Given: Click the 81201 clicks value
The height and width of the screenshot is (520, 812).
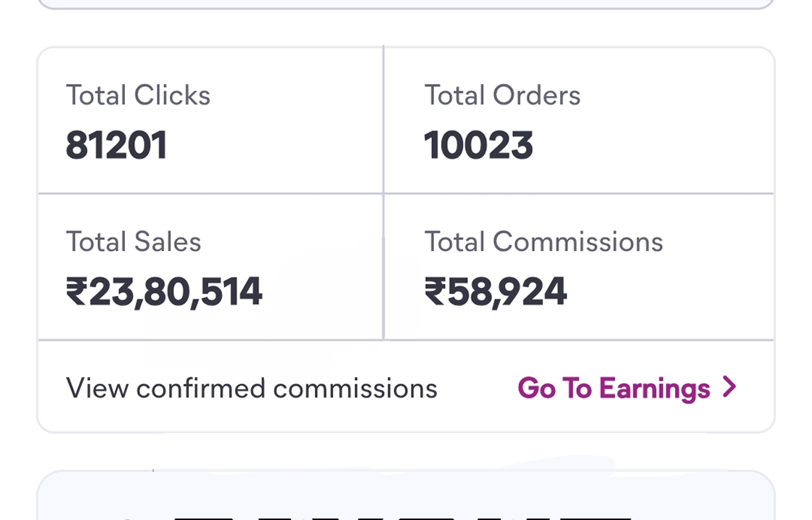Looking at the screenshot, I should 116,145.
